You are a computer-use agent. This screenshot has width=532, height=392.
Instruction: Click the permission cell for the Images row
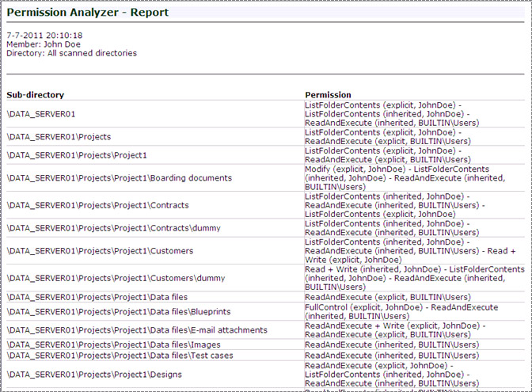(x=415, y=344)
